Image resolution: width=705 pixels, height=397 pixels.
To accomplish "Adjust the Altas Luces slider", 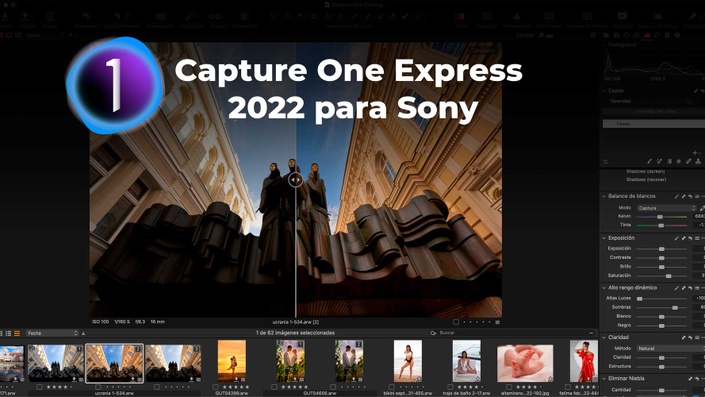I will click(x=662, y=299).
